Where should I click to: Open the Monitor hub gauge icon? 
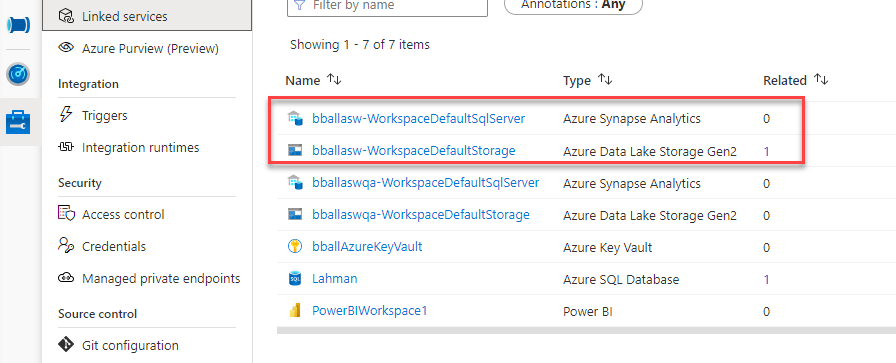pyautogui.click(x=18, y=74)
